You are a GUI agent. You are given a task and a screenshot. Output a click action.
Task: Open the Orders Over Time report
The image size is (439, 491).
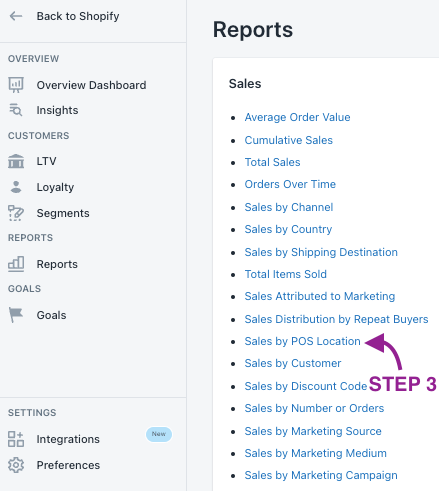[290, 184]
